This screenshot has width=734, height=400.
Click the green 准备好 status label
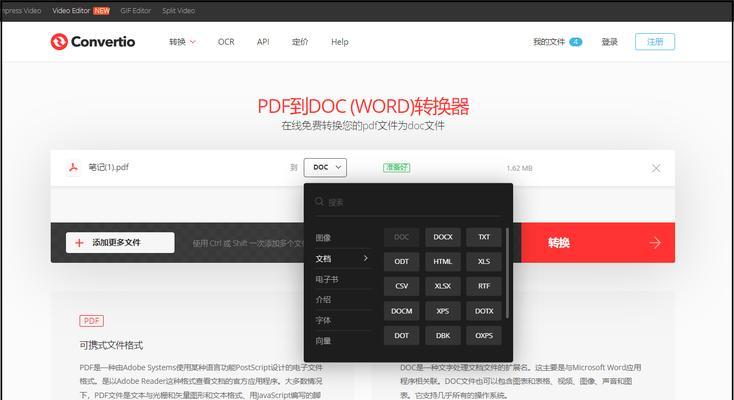[396, 167]
